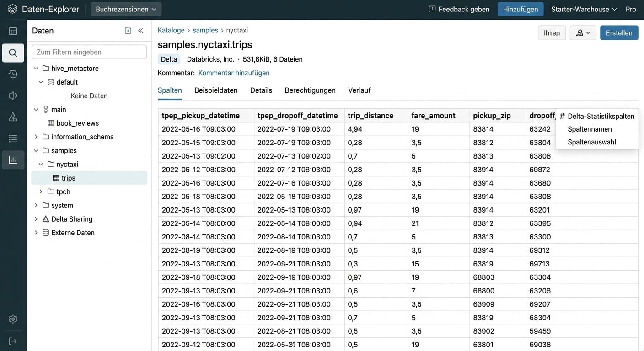Collapse the main catalog node
Screen dimensions: 644x351
(36, 109)
